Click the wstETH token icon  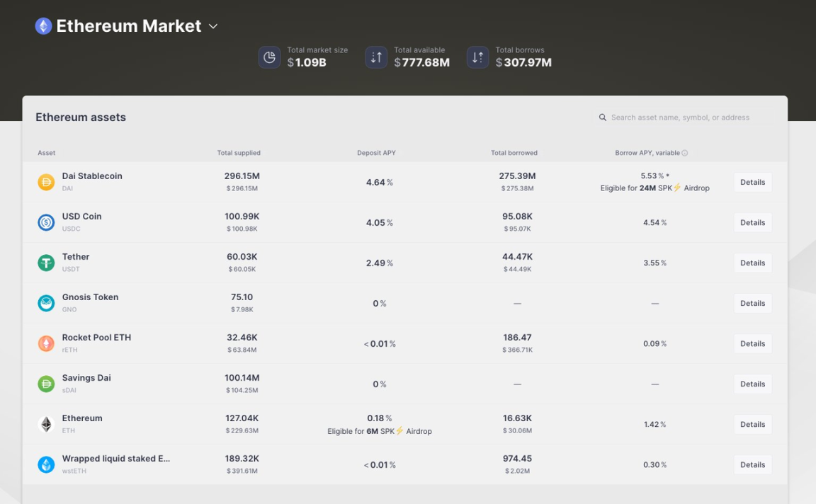point(46,464)
